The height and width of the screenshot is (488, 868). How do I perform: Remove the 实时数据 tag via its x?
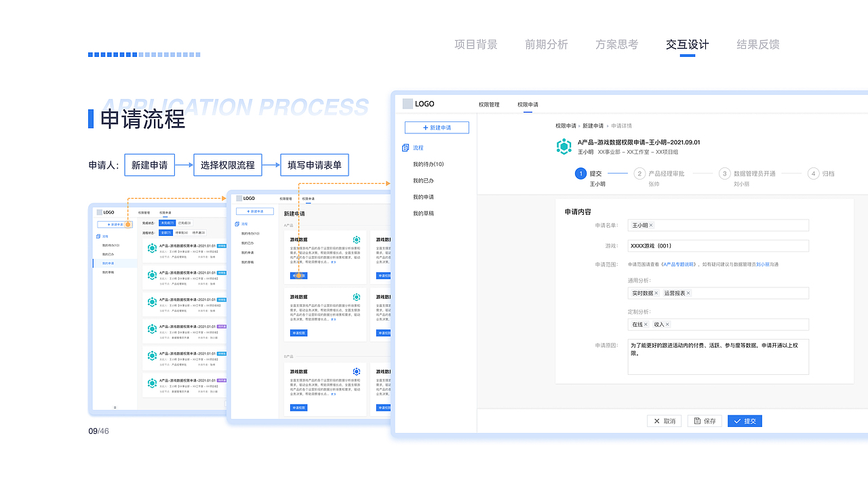(x=656, y=293)
